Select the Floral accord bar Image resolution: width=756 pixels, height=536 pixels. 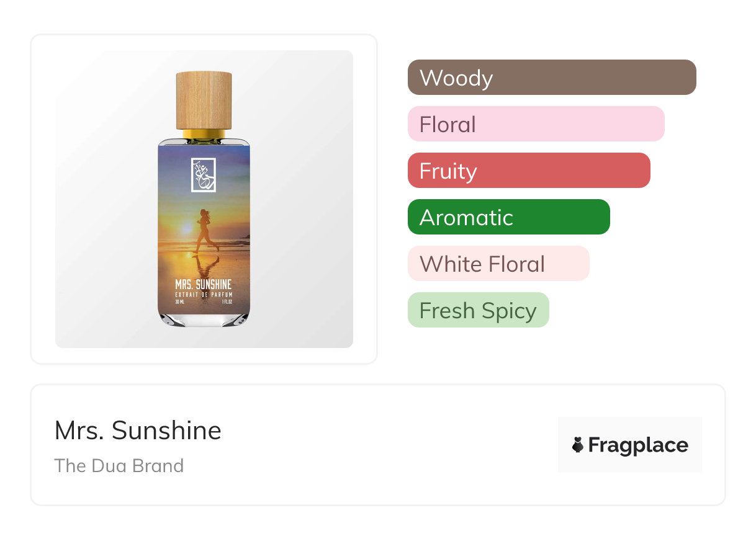(x=536, y=124)
